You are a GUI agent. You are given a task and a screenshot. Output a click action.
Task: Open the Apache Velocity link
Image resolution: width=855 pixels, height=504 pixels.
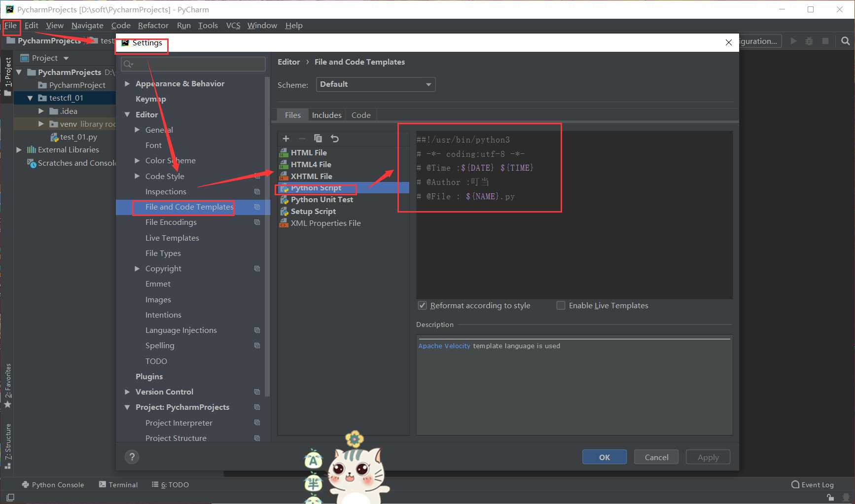tap(444, 346)
